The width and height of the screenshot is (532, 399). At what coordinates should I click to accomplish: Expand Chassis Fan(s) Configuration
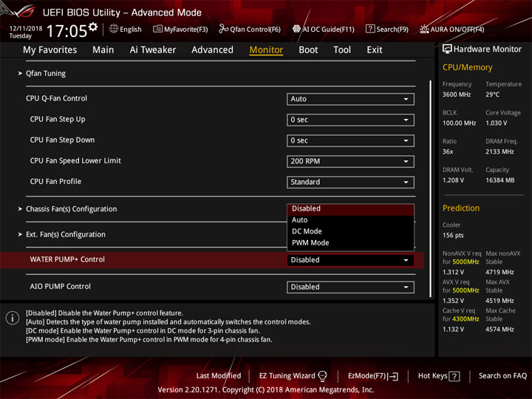pos(71,209)
